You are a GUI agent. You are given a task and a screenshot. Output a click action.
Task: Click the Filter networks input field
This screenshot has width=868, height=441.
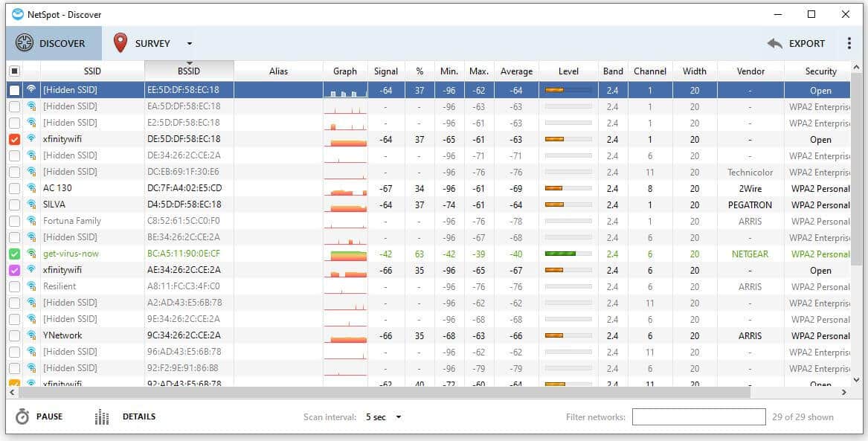click(x=698, y=417)
